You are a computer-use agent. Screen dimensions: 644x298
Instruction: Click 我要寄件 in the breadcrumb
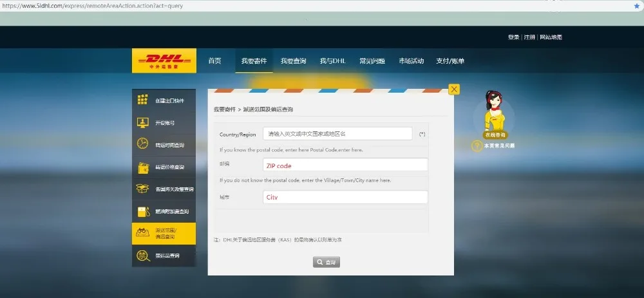point(225,109)
